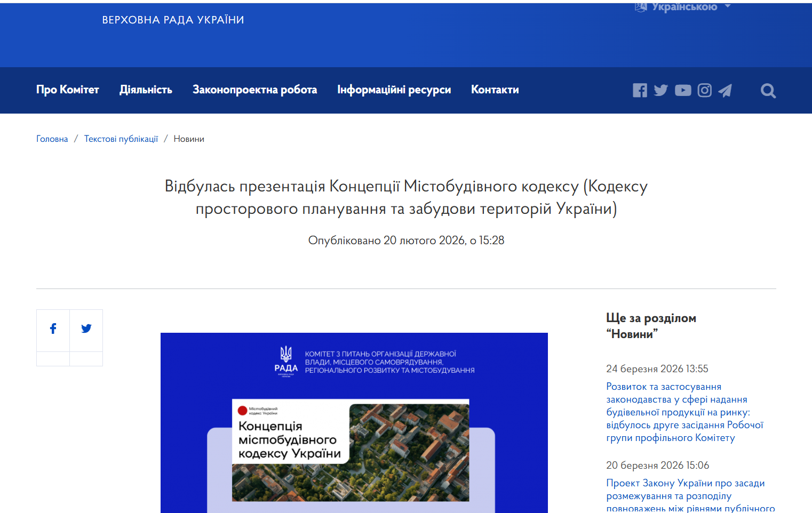Image resolution: width=812 pixels, height=513 pixels.
Task: Open the Діяльність navigation menu
Action: 146,90
